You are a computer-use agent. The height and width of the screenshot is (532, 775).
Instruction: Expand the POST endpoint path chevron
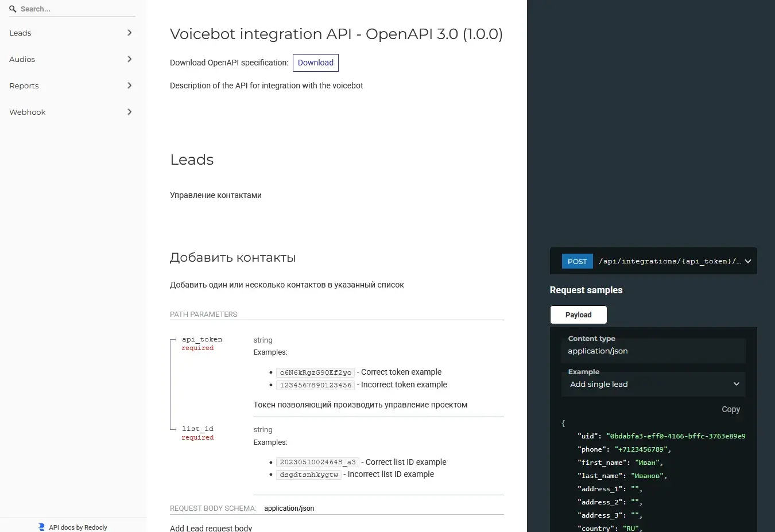[x=747, y=261]
